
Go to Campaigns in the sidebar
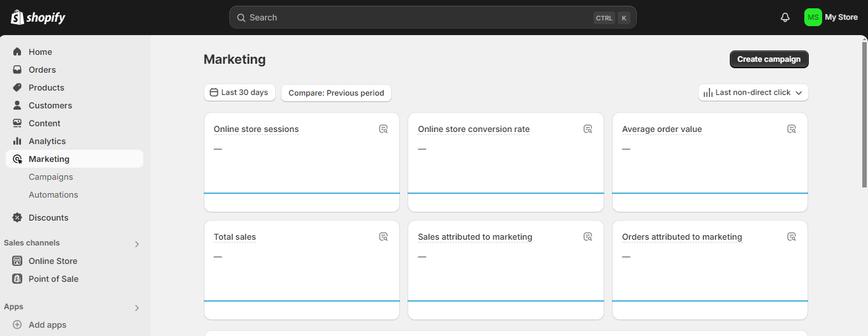[x=51, y=177]
